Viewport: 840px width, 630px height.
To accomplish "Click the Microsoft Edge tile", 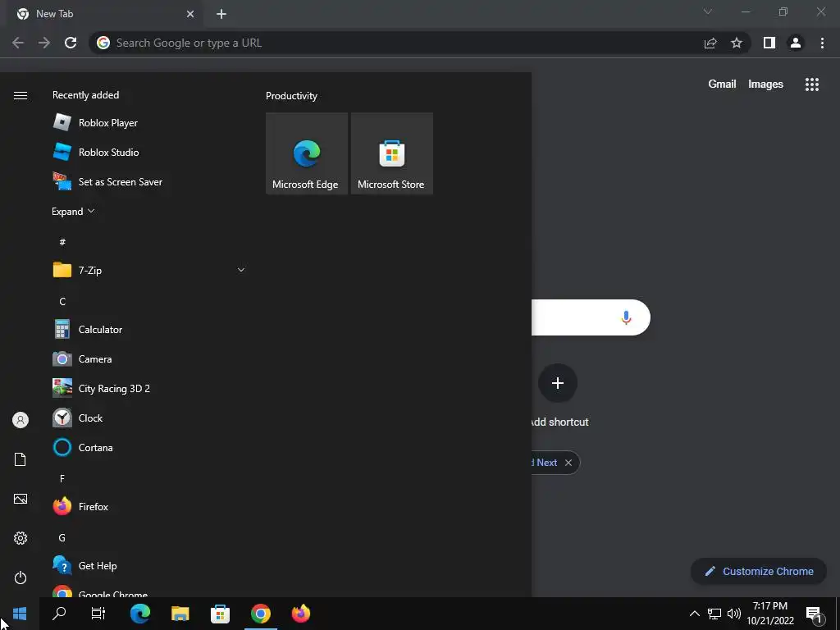I will coord(307,153).
